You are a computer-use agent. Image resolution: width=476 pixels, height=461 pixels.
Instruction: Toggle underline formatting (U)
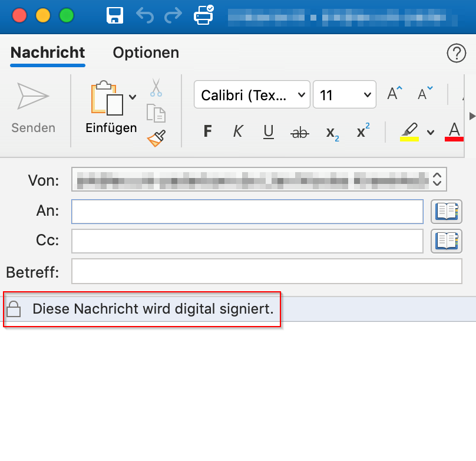point(269,132)
